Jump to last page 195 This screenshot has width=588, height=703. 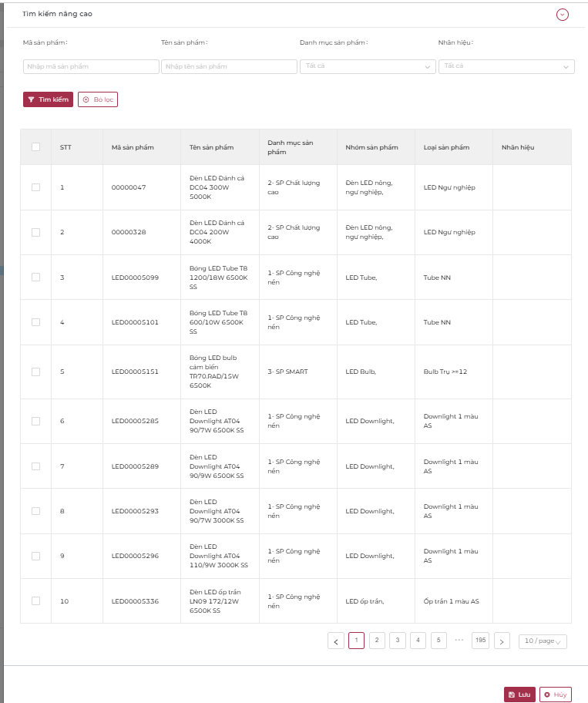point(480,641)
